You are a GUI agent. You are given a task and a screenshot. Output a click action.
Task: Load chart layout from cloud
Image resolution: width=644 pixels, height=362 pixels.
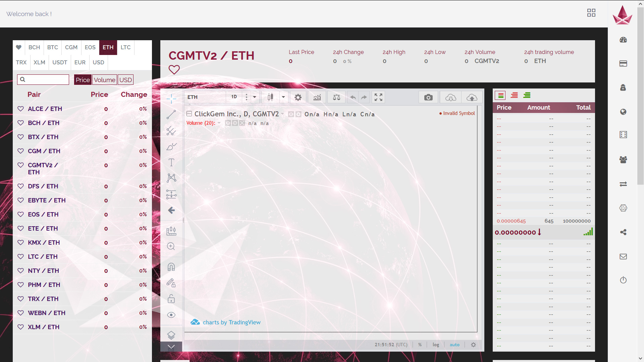click(x=451, y=98)
